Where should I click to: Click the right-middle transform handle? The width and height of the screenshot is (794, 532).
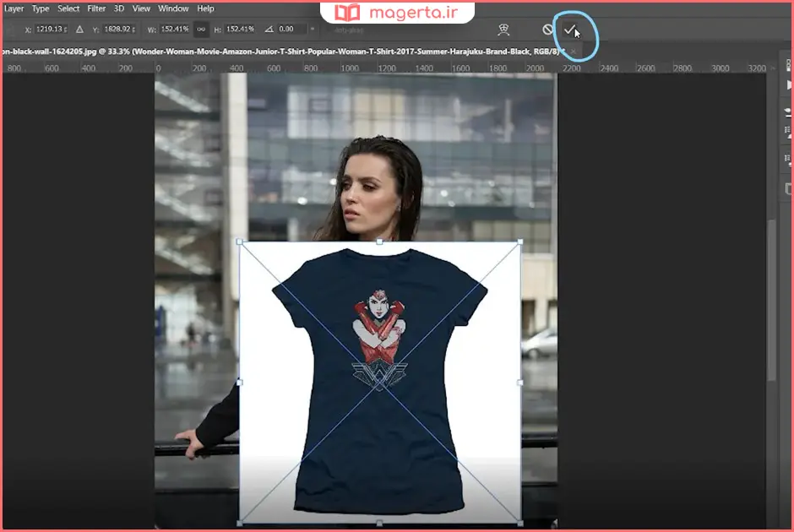[x=520, y=383]
